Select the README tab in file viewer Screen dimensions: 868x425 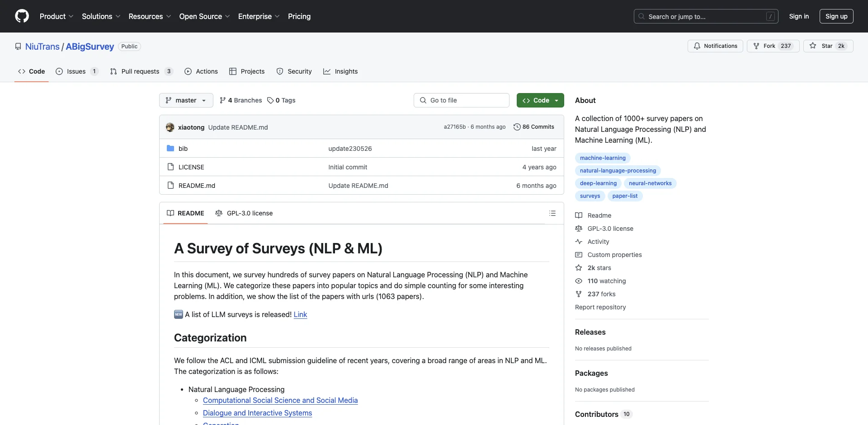[x=185, y=213]
